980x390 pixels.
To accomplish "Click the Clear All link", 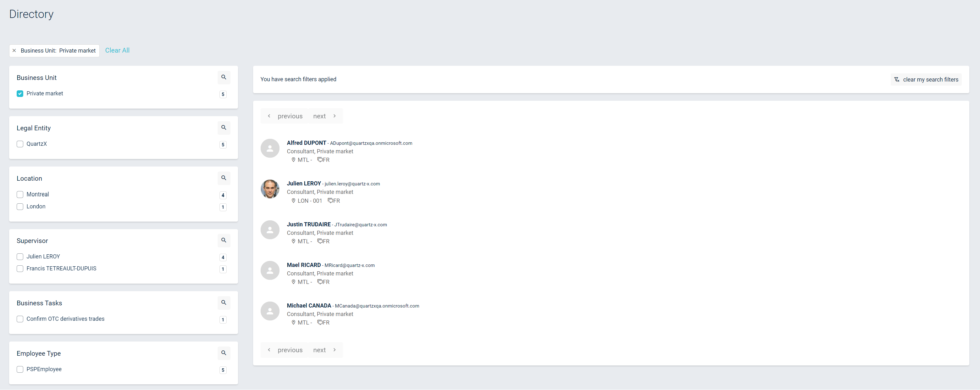I will point(117,50).
